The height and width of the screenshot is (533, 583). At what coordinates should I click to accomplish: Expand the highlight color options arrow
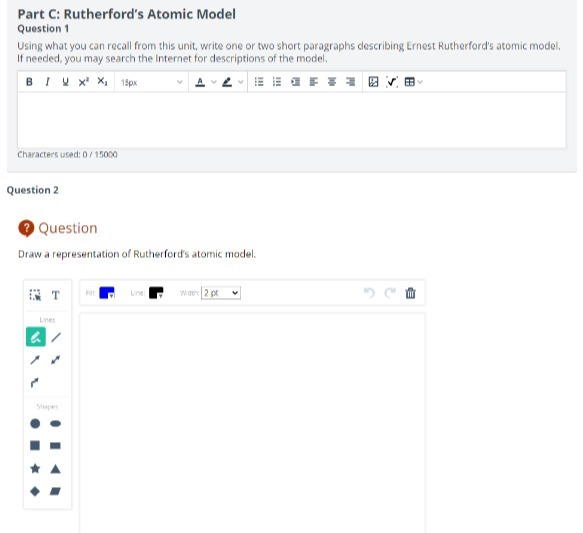click(x=241, y=82)
